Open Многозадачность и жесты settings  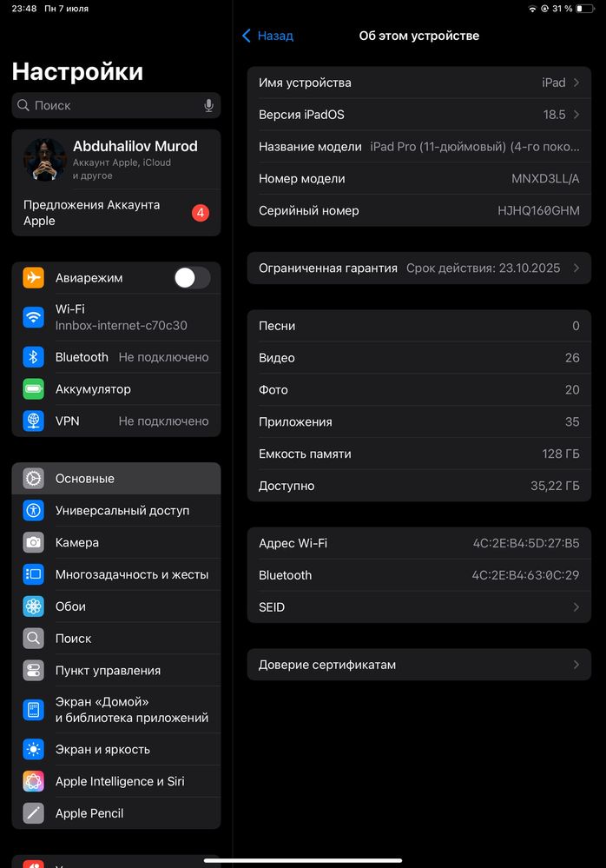coord(116,574)
